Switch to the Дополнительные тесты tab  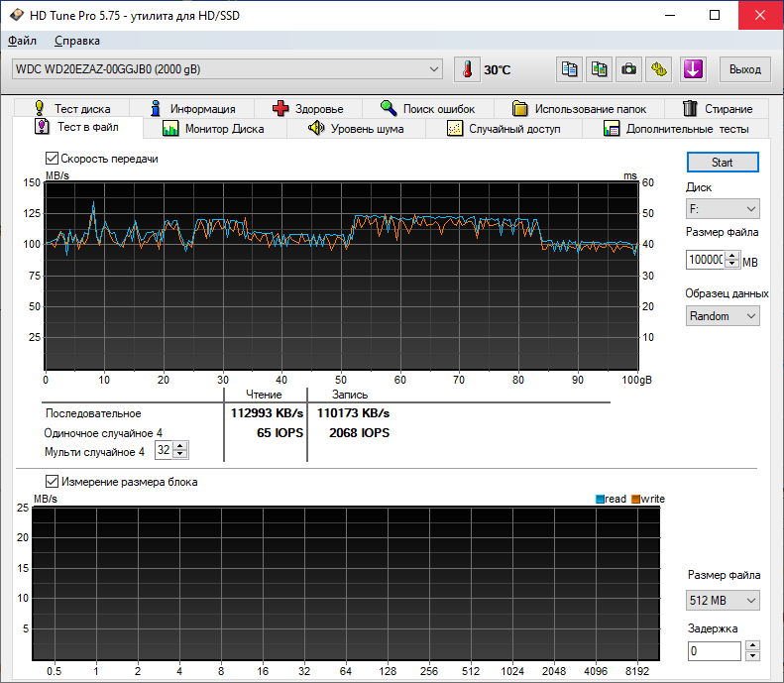(676, 129)
